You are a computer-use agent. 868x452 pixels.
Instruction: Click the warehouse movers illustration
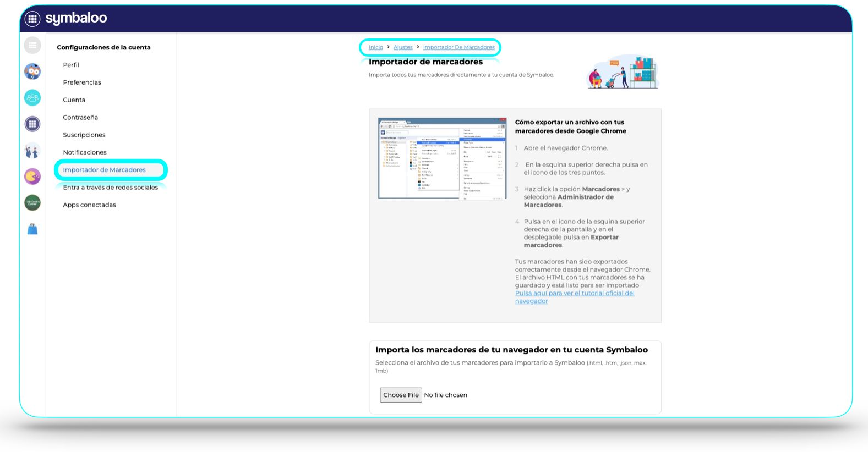click(x=623, y=71)
